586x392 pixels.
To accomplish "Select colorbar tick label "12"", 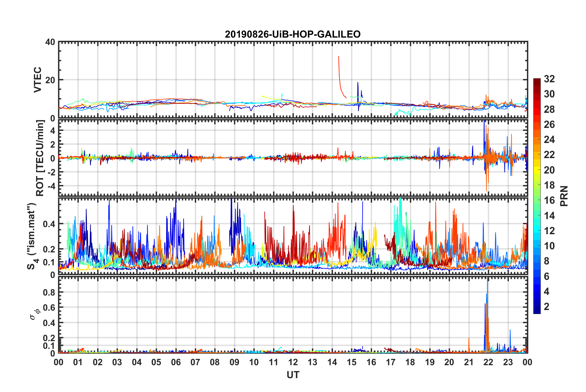I will (x=549, y=231).
